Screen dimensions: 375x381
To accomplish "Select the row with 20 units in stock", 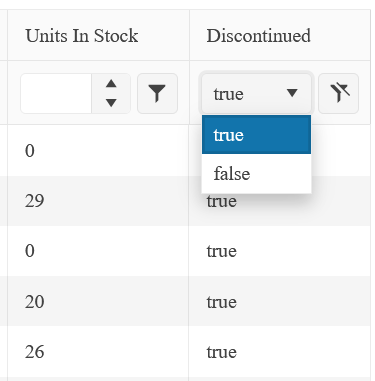I will point(185,301).
